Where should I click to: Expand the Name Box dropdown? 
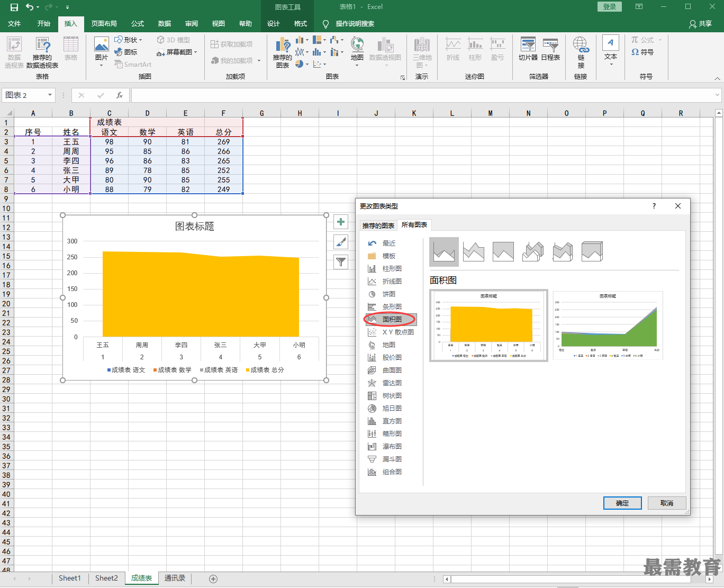click(50, 95)
